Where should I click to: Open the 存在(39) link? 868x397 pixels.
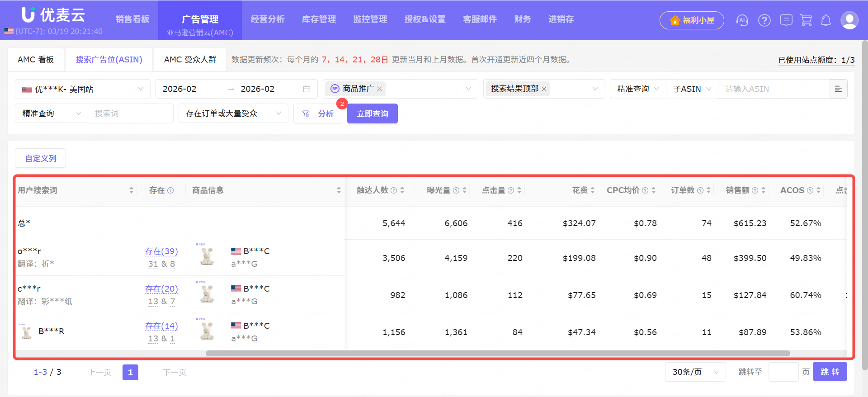click(x=161, y=251)
